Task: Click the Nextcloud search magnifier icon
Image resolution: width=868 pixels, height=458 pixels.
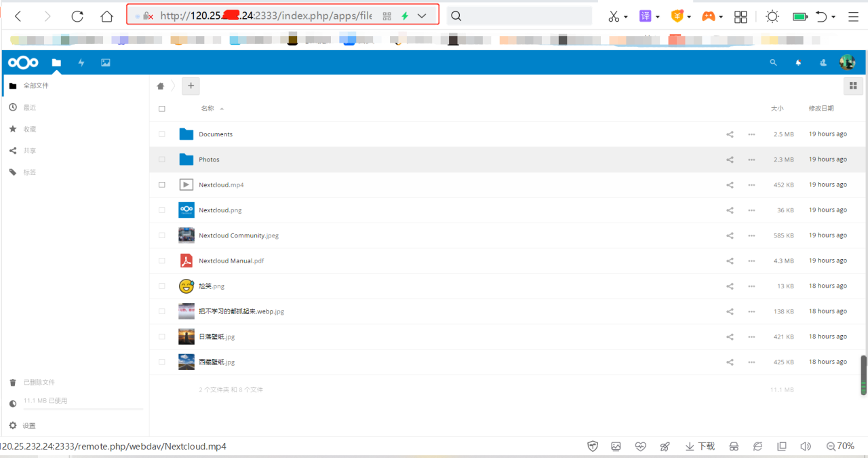Action: coord(773,62)
